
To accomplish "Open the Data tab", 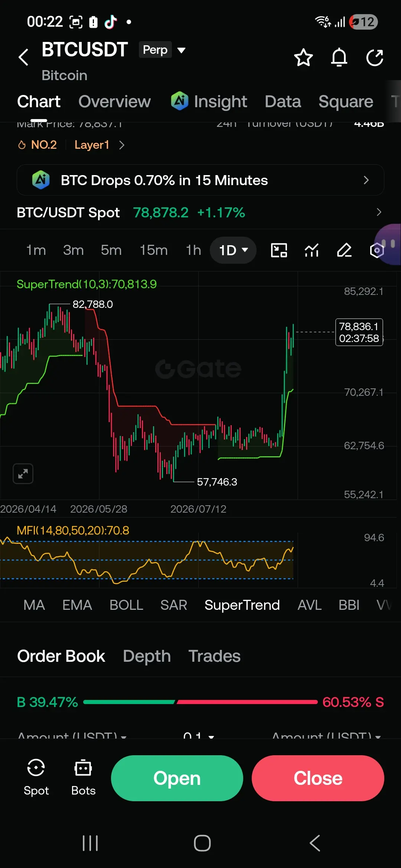I will pos(283,102).
